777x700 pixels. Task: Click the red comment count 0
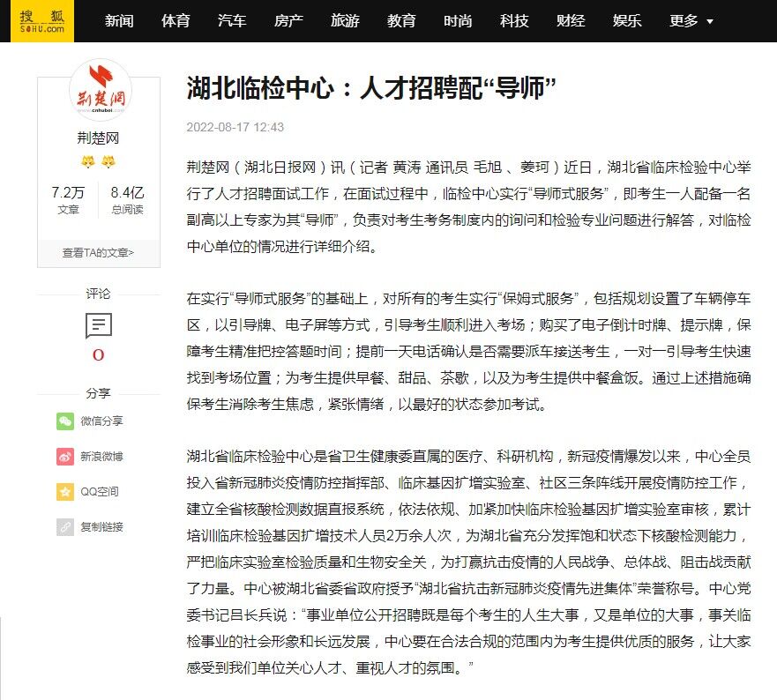click(98, 355)
